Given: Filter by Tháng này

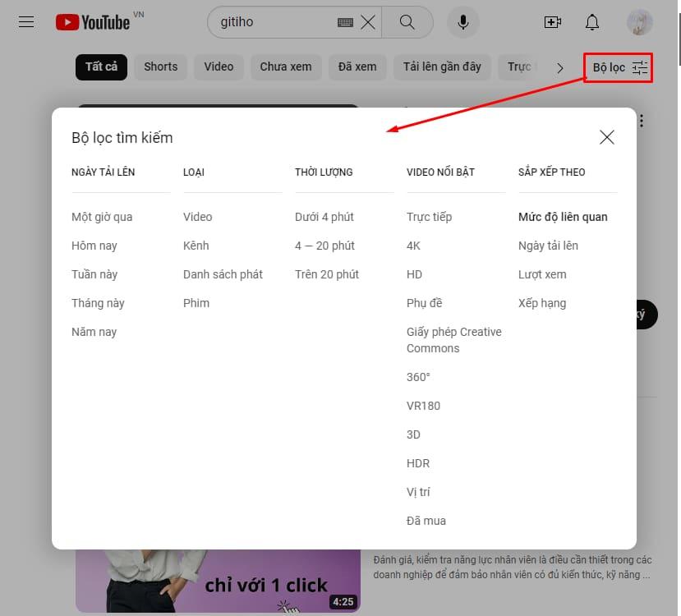Looking at the screenshot, I should pyautogui.click(x=98, y=303).
